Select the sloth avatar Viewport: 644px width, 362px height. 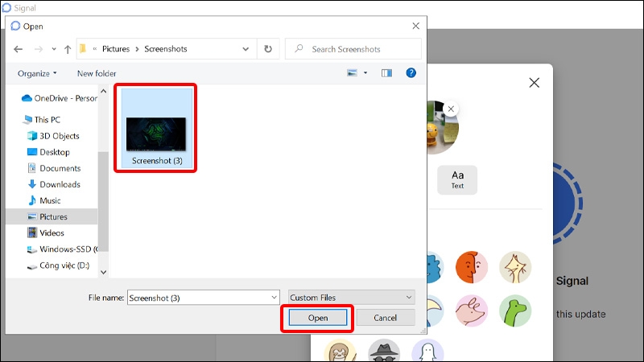[x=340, y=350]
